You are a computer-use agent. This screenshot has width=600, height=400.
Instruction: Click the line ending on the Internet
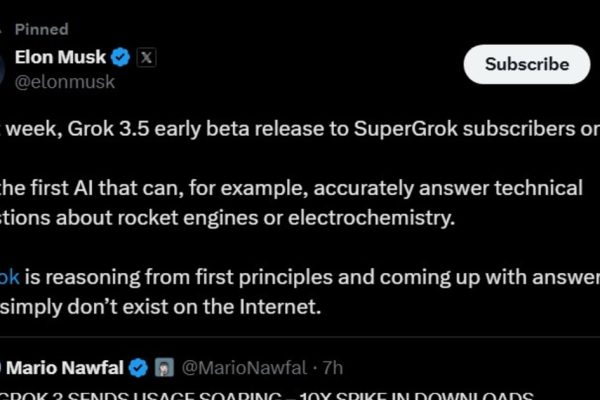[x=160, y=307]
